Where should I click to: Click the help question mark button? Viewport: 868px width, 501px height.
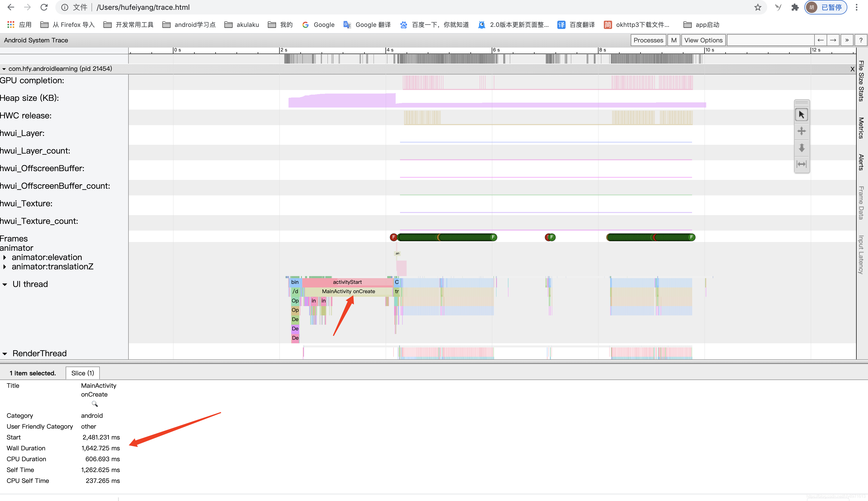pos(861,40)
